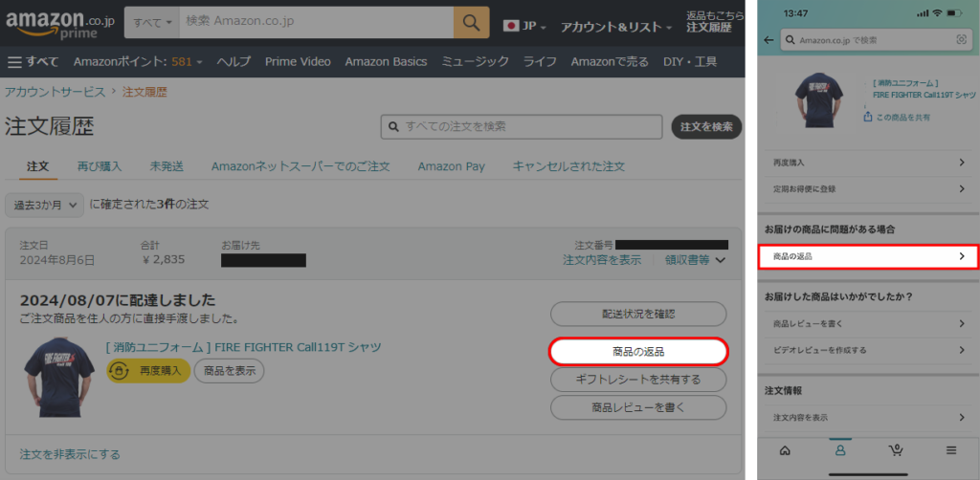Click the orange magnifier search button

pos(471,23)
